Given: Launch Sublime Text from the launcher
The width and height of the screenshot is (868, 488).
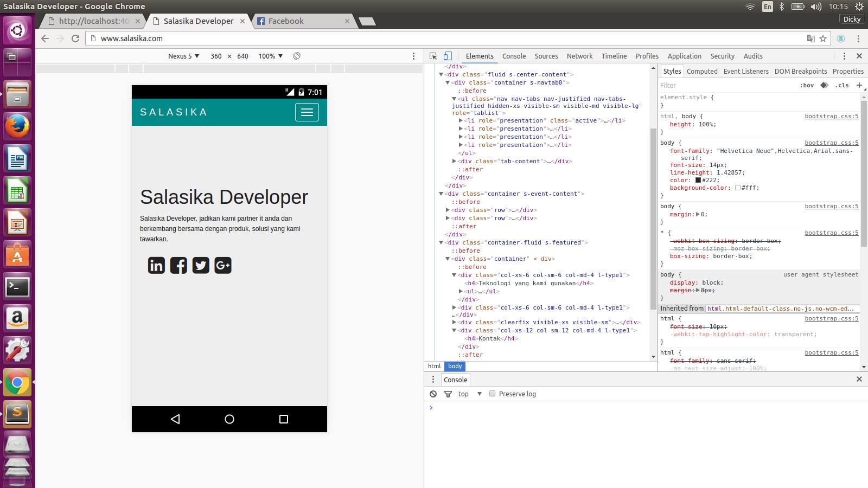Looking at the screenshot, I should [17, 414].
